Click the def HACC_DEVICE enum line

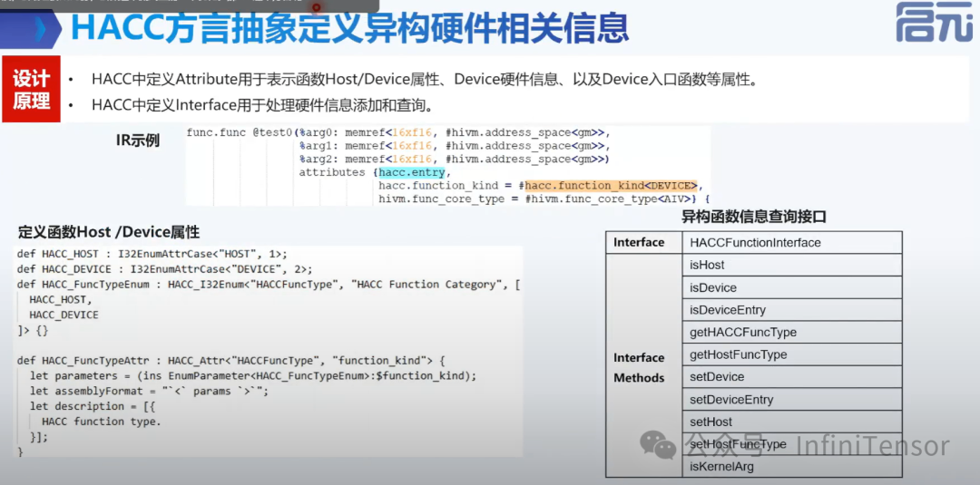point(164,269)
